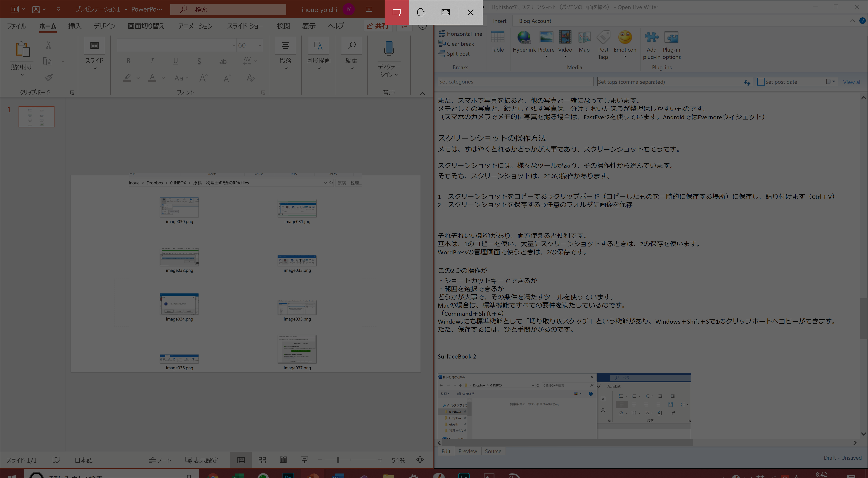Image resolution: width=868 pixels, height=478 pixels.
Task: Click the Dictate microphone icon
Action: 389,49
